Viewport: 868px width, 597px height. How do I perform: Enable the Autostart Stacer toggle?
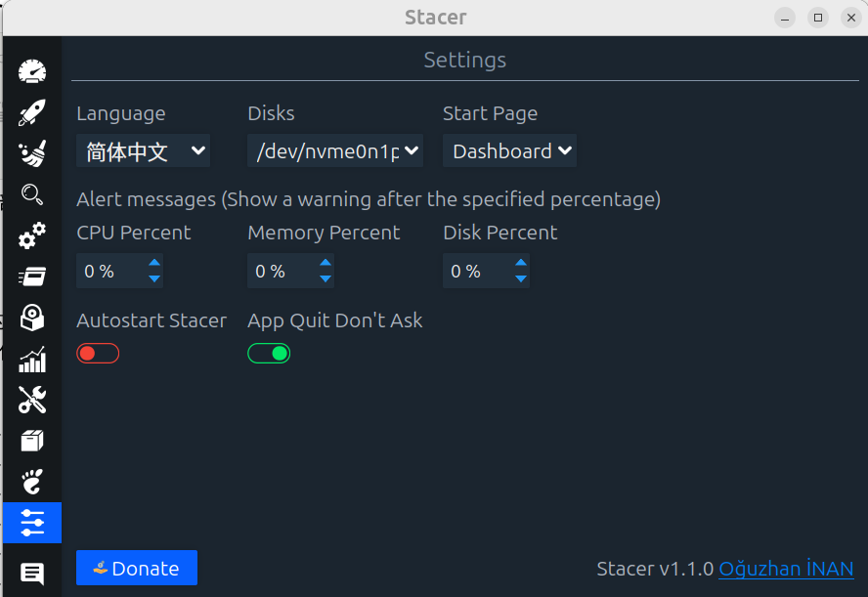coord(98,354)
